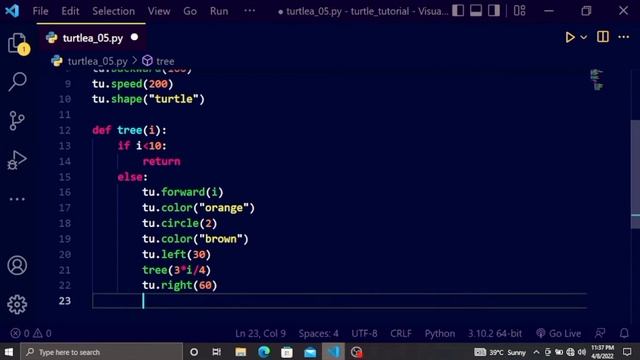The width and height of the screenshot is (640, 360).
Task: Click line number 12 in gutter
Action: click(64, 130)
